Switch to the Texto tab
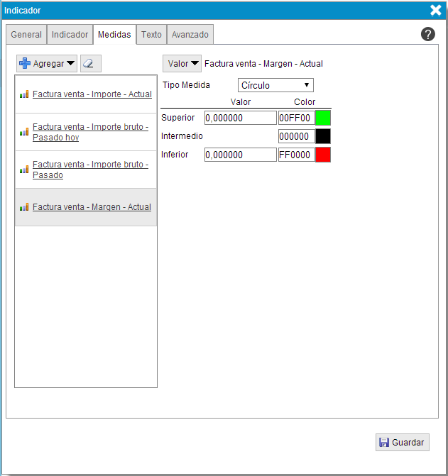The width and height of the screenshot is (448, 476). (151, 35)
